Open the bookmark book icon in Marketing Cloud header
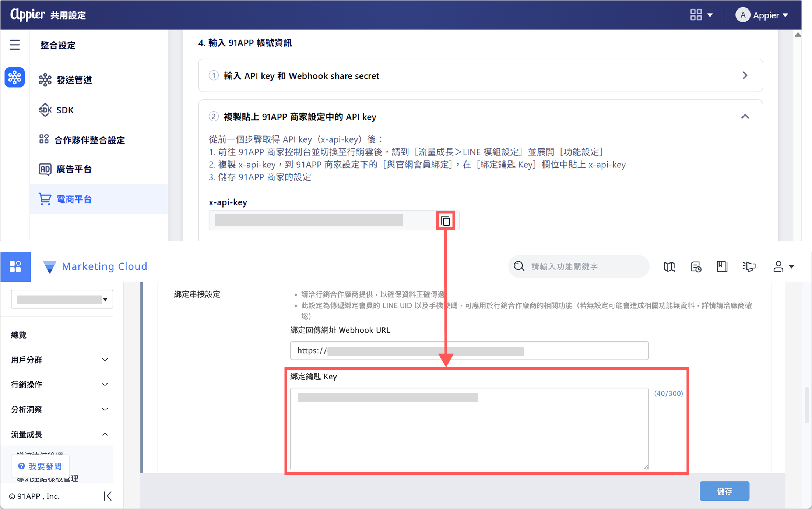Viewport: 812px width, 509px height. coord(722,266)
